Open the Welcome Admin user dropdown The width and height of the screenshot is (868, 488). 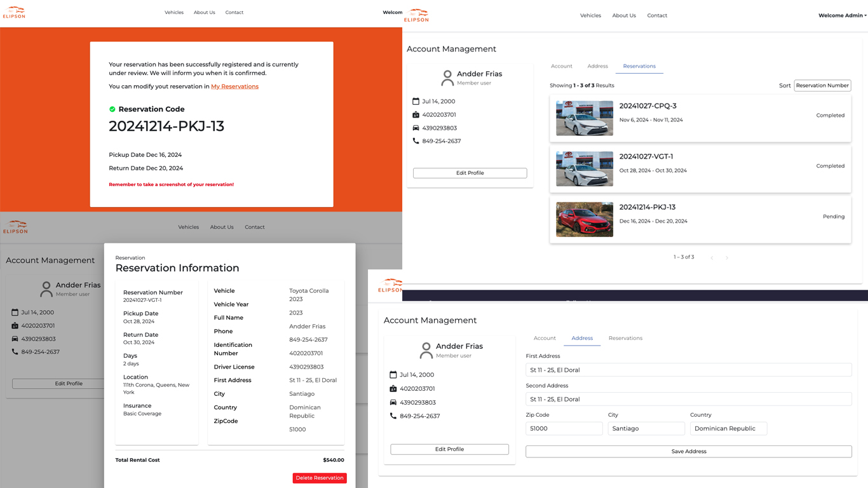(x=842, y=15)
